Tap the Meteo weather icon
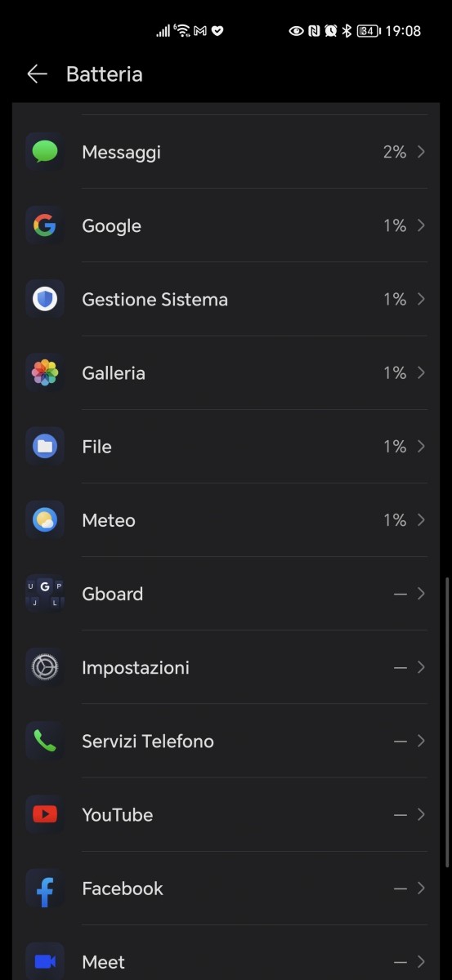The image size is (452, 980). 45,520
